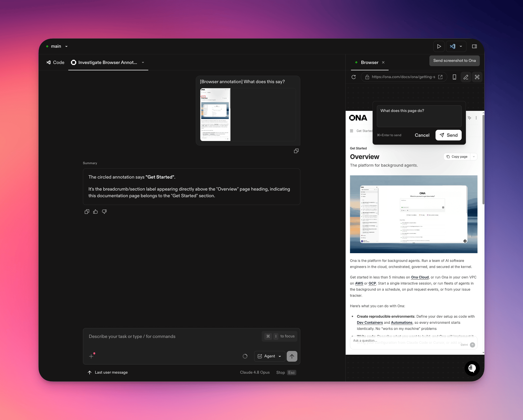The height and width of the screenshot is (420, 523).
Task: Give thumbs up to the summary
Action: [x=95, y=212]
